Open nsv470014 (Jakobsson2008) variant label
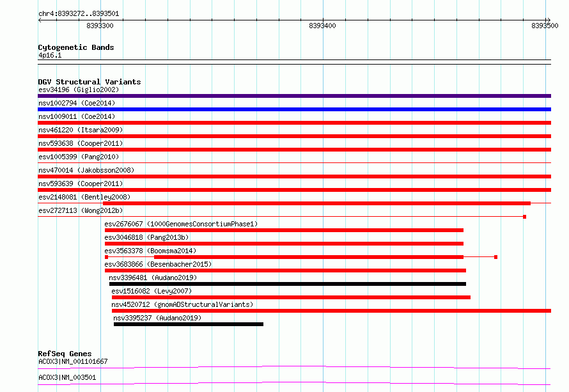Viewport: 569px width, 392px height. (86, 170)
